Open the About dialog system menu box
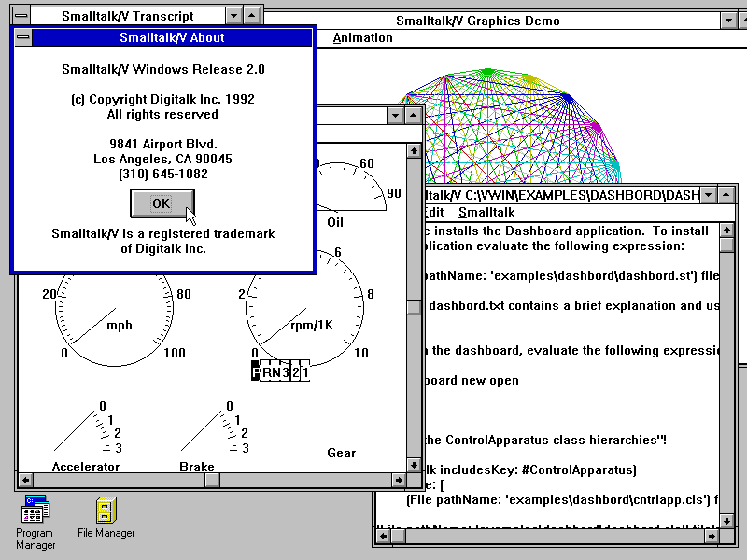The height and width of the screenshot is (560, 747). (23, 37)
